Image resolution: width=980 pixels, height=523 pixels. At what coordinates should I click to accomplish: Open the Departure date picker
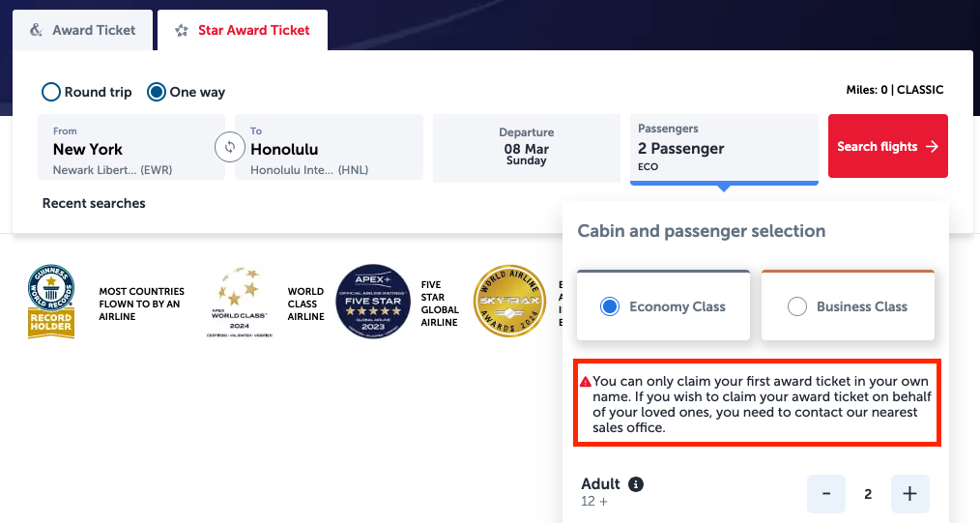pyautogui.click(x=526, y=148)
